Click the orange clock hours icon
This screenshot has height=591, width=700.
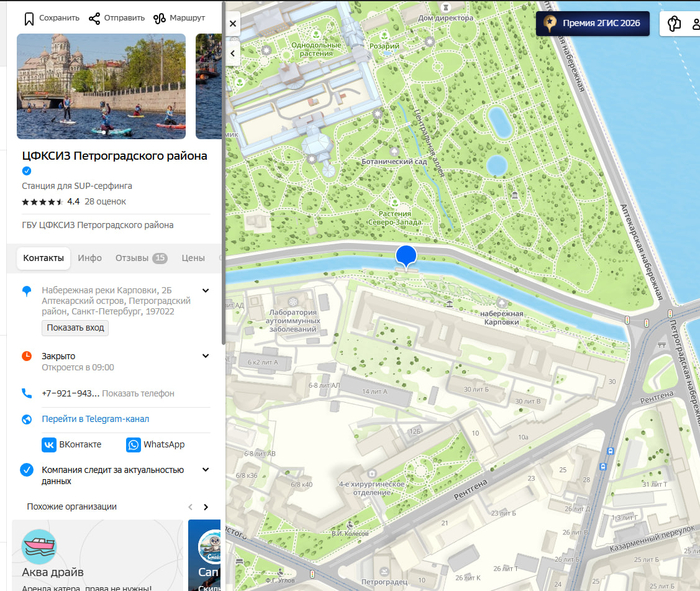(x=27, y=356)
